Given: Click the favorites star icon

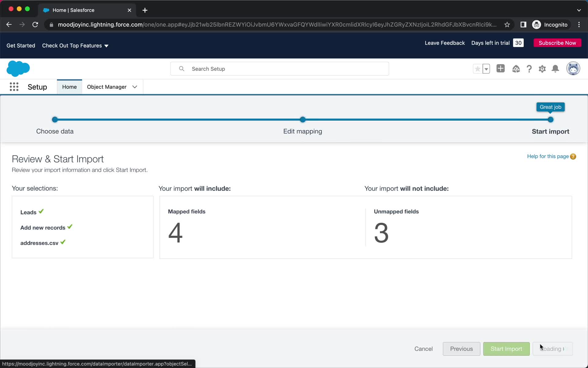Looking at the screenshot, I should pos(477,69).
